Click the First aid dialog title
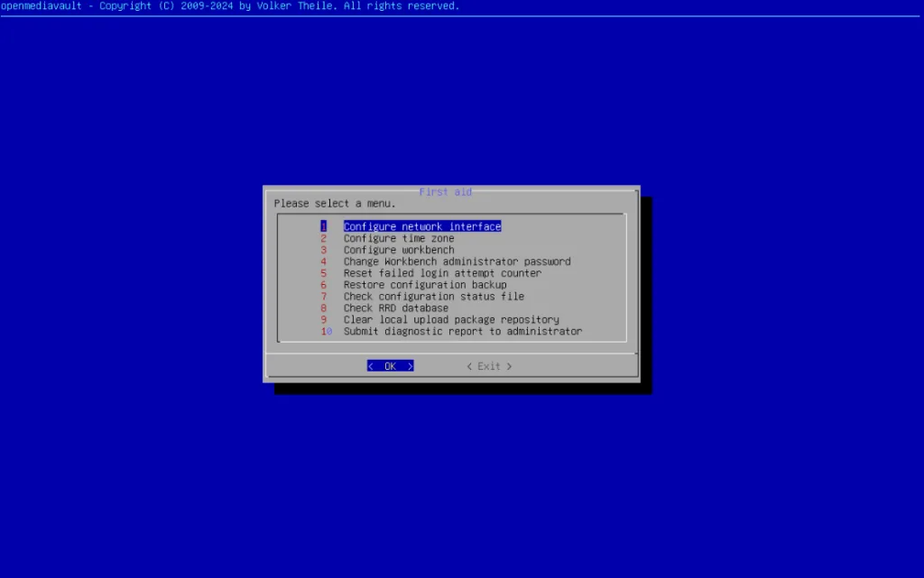The height and width of the screenshot is (578, 924). point(446,192)
